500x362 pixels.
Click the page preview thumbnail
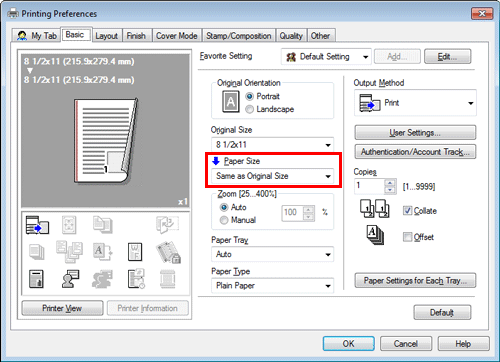[x=106, y=141]
